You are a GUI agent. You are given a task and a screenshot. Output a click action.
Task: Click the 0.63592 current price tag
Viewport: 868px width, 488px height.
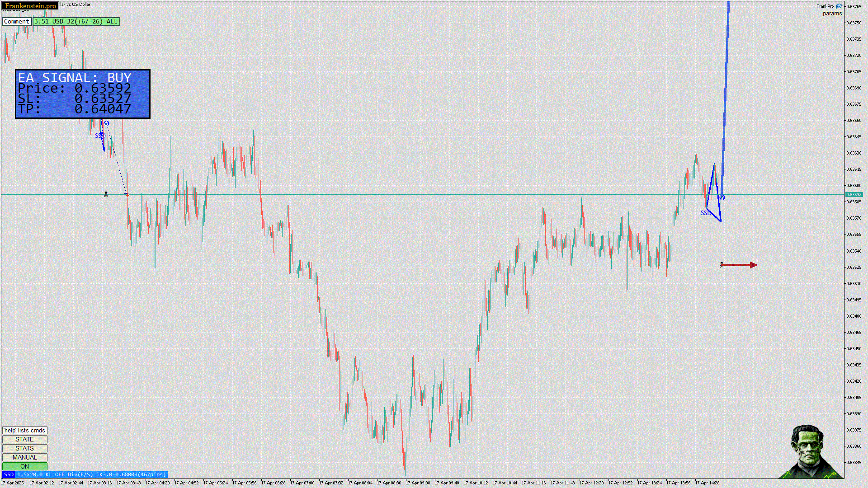click(854, 195)
